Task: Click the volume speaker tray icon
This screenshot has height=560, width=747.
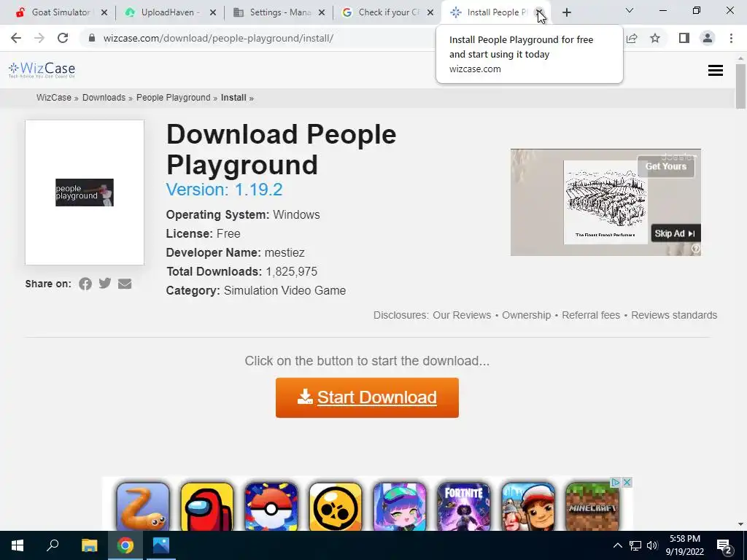Action: 652,545
